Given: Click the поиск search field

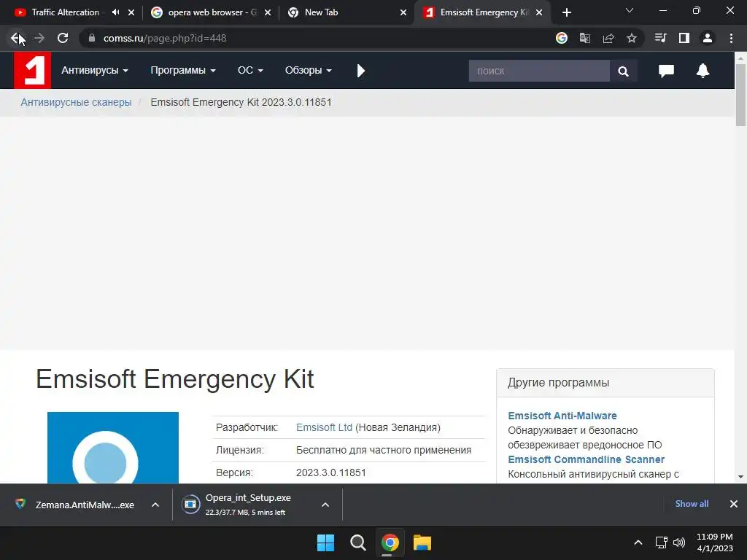Looking at the screenshot, I should [x=539, y=71].
